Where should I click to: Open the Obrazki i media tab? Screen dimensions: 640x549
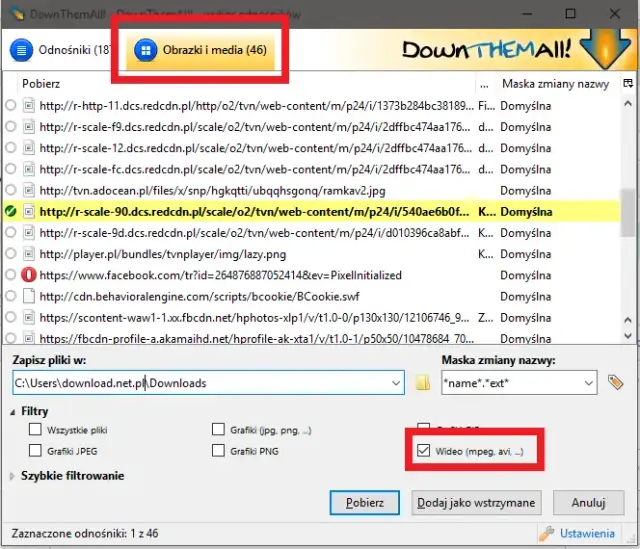pyautogui.click(x=200, y=50)
